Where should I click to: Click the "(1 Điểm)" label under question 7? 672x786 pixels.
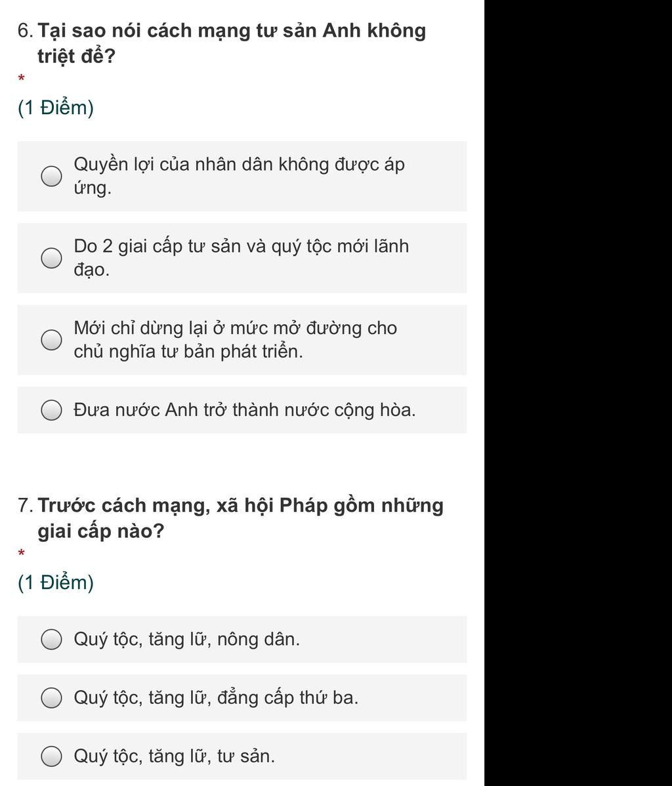(56, 583)
